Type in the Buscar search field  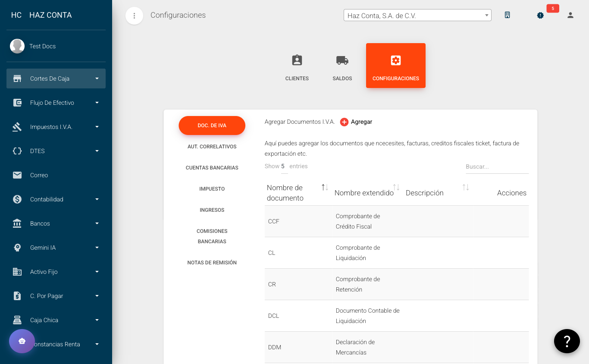tap(496, 166)
